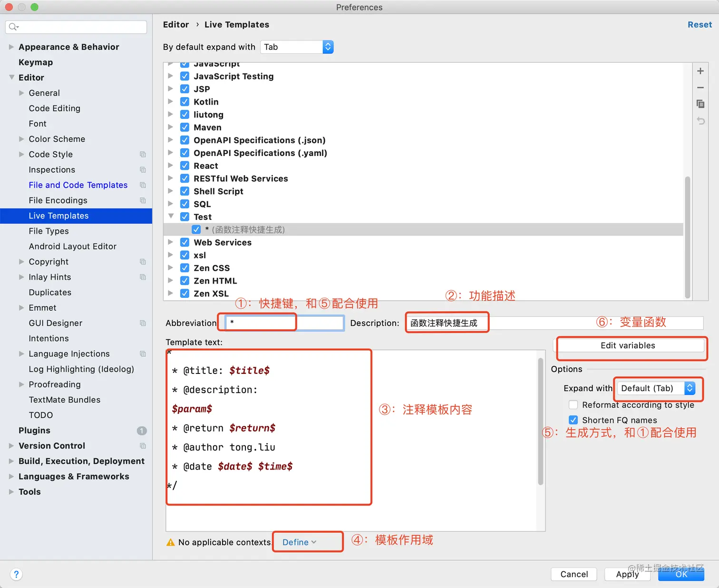Select the OpenAPI Specifications (.yaml) row
The height and width of the screenshot is (588, 719).
[x=423, y=153]
